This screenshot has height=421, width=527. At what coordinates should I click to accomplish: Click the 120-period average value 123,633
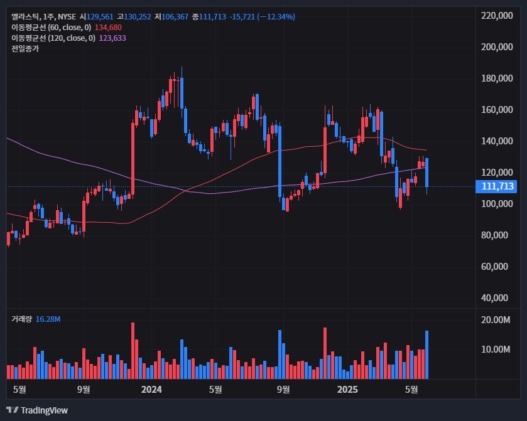113,38
